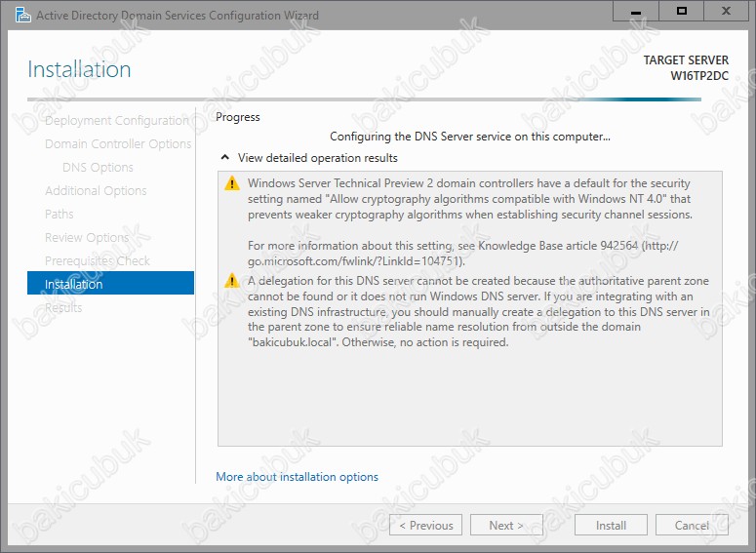This screenshot has width=756, height=553.
Task: Select Prerequisites Check step
Action: [x=98, y=260]
